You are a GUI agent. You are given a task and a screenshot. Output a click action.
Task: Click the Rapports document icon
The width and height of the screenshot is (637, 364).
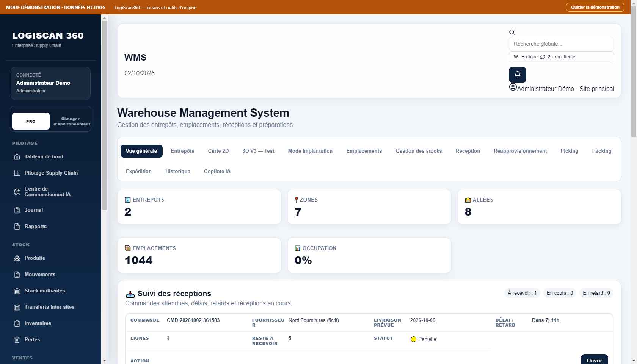click(17, 227)
